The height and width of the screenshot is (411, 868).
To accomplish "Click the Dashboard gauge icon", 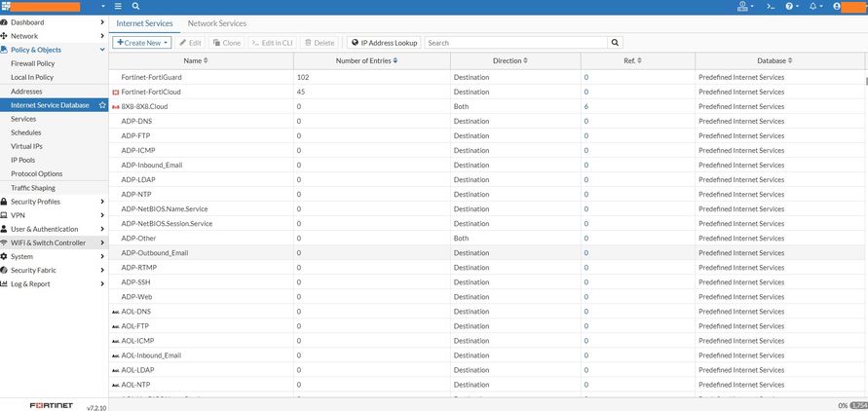I will tap(4, 22).
